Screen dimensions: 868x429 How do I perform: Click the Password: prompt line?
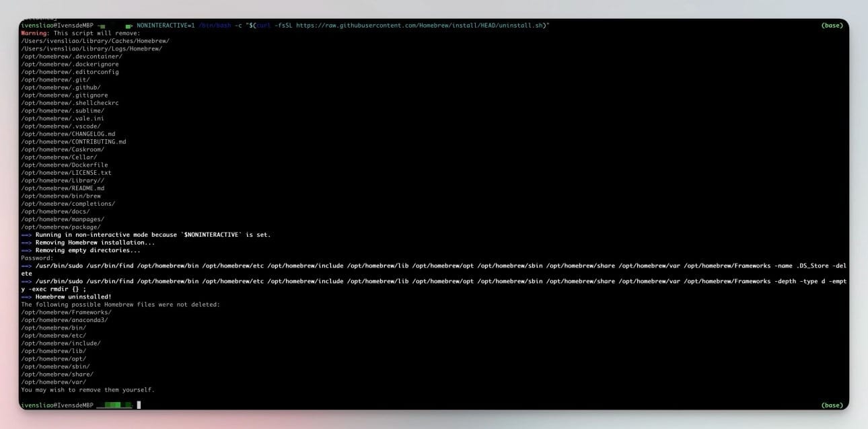(37, 258)
